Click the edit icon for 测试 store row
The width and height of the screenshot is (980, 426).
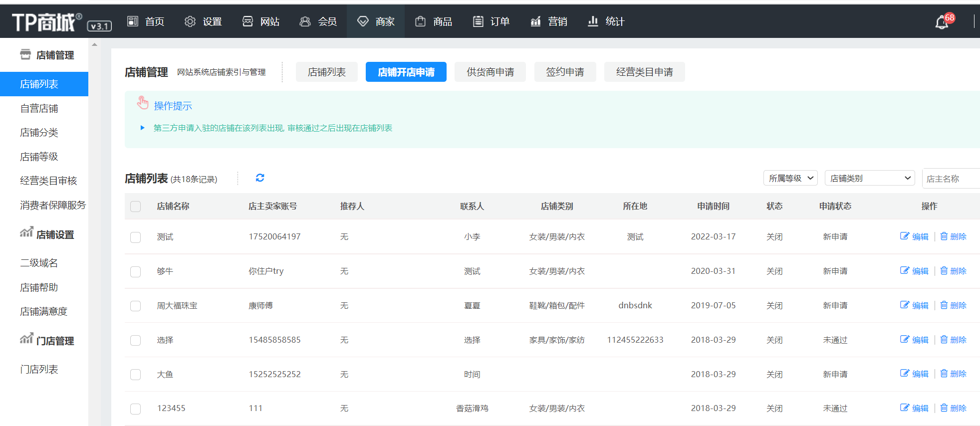(x=904, y=236)
